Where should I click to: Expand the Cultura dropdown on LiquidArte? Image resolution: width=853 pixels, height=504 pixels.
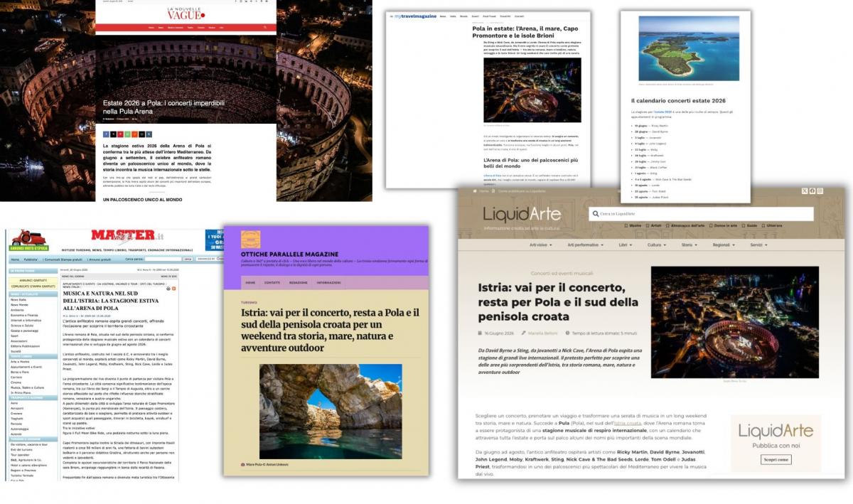tap(656, 245)
